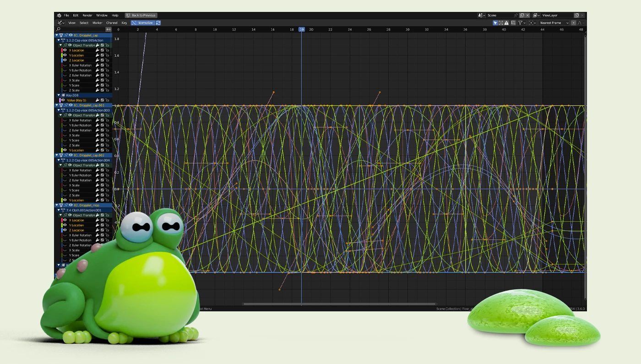Hide the X Location curve eye

[65, 50]
